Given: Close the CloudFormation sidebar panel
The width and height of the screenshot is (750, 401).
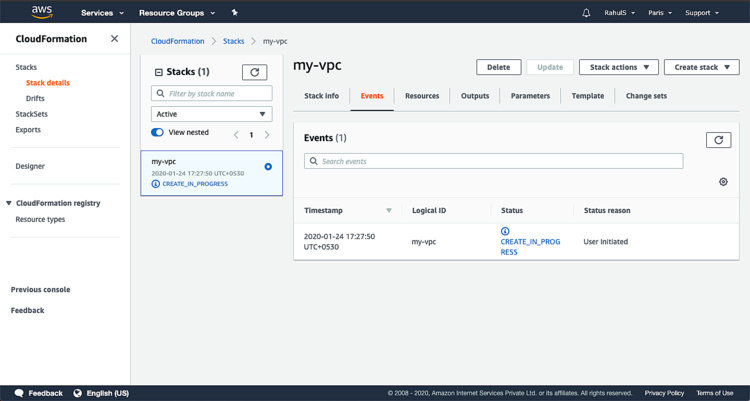Looking at the screenshot, I should tap(114, 39).
